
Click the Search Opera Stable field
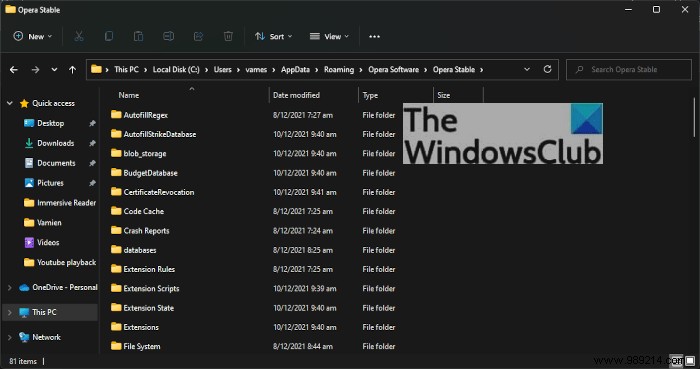click(629, 70)
